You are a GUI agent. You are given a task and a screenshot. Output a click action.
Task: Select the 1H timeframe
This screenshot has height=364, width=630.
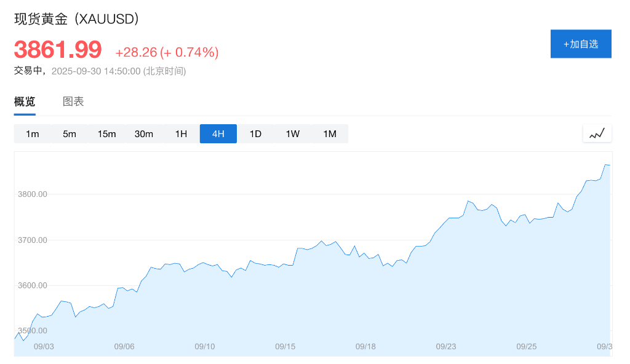point(181,133)
